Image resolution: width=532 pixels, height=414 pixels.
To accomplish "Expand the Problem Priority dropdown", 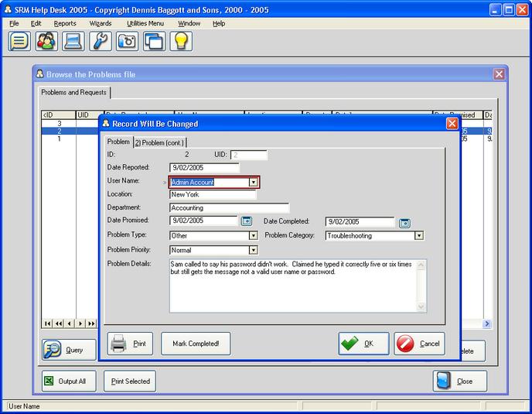I will (253, 250).
